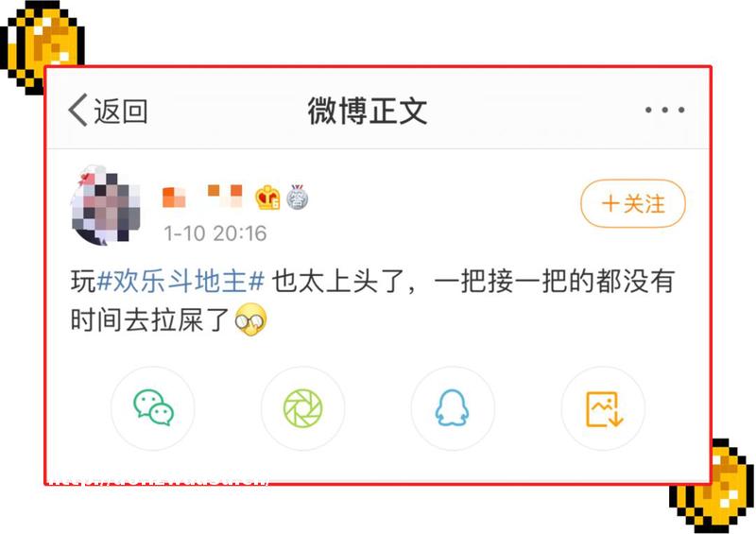Open the #欢乐斗地主# hashtag topic
The width and height of the screenshot is (756, 534).
pos(180,282)
